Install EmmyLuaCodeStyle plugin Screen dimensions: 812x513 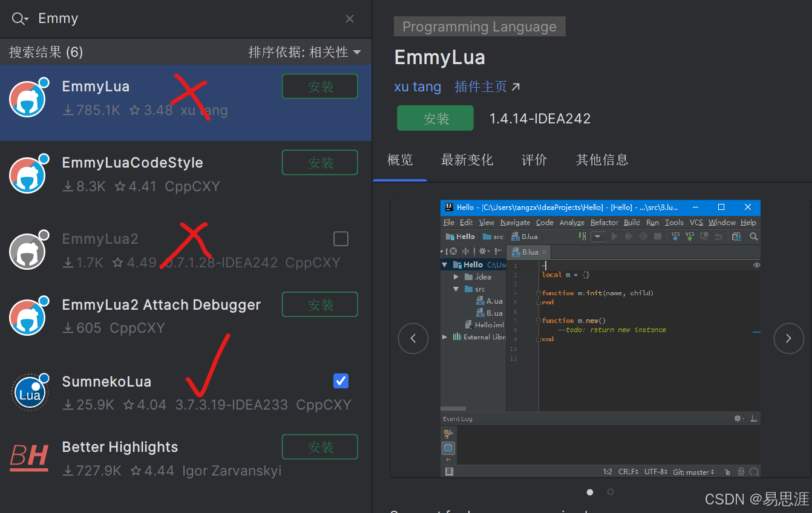point(320,163)
